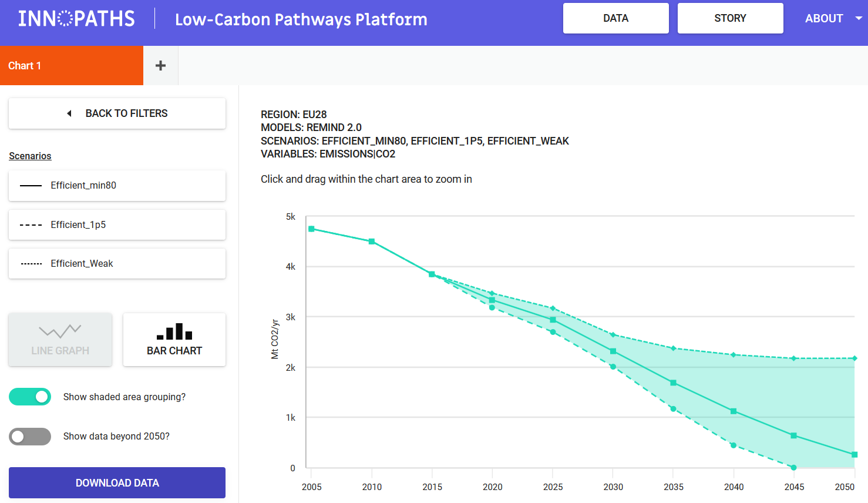Screen dimensions: 868x503
Task: Click the dashed line icon for Efficient_1p5
Action: click(x=31, y=225)
